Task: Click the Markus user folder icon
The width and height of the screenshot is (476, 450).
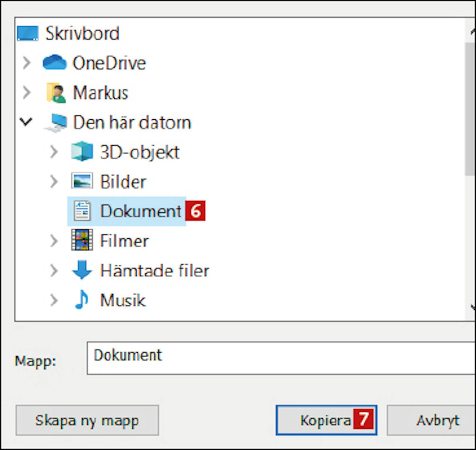Action: (x=56, y=93)
